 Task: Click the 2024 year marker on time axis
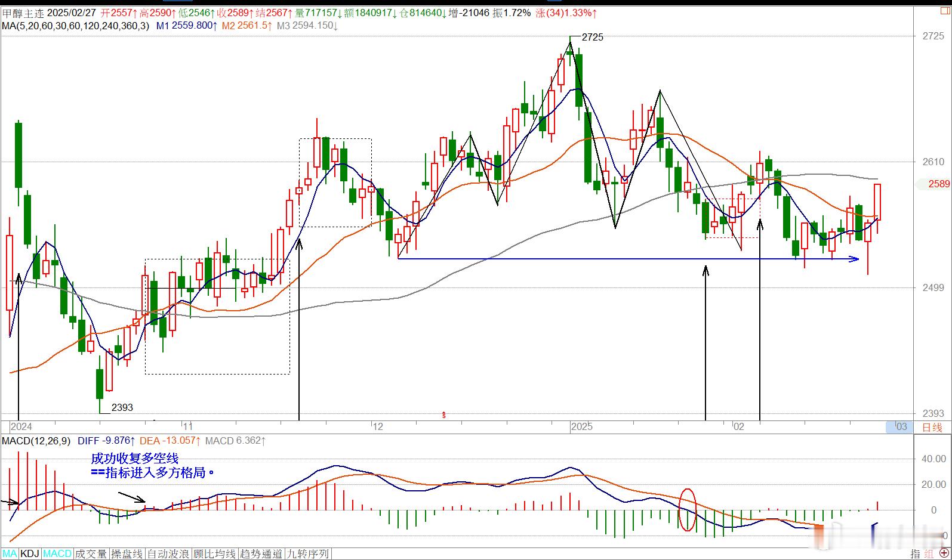point(21,426)
